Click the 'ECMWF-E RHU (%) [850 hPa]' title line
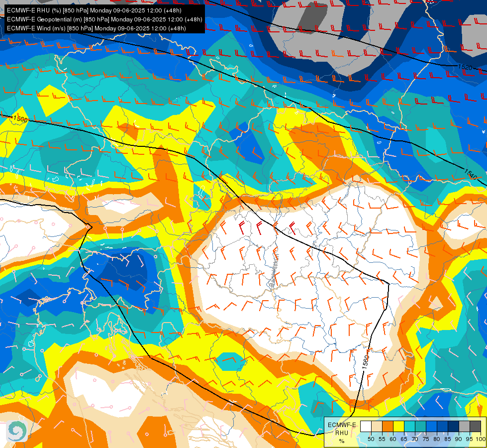This screenshot has height=448, width=487. [x=94, y=10]
